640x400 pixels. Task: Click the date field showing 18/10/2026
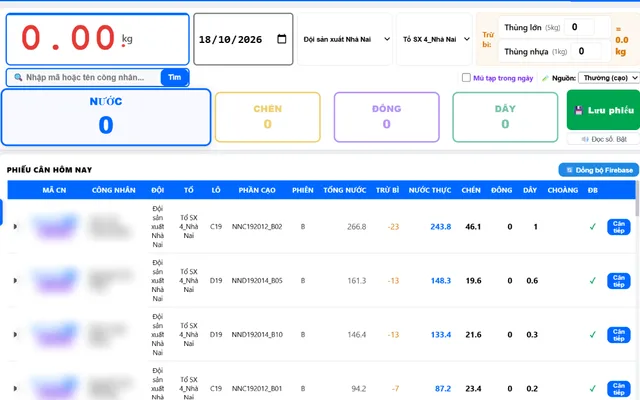coord(243,39)
